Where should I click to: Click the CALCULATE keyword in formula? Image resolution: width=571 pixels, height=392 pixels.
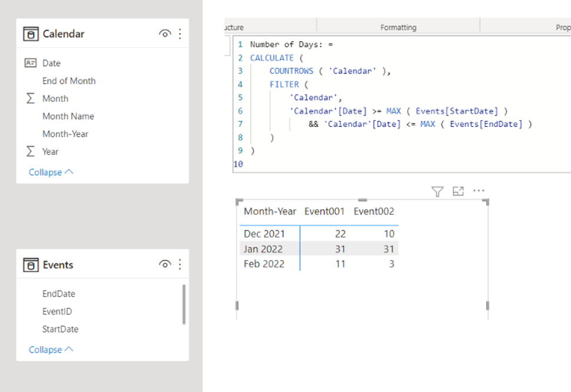click(x=272, y=58)
